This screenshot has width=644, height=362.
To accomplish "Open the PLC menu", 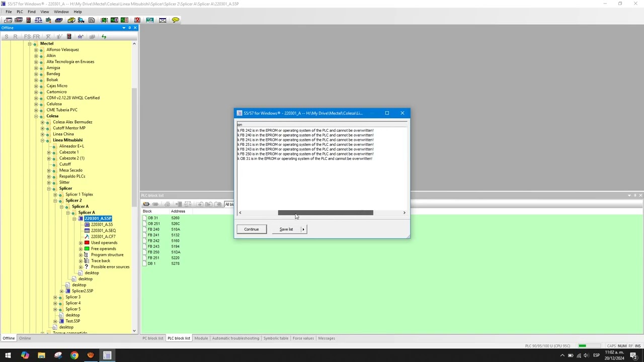I will pos(20,12).
